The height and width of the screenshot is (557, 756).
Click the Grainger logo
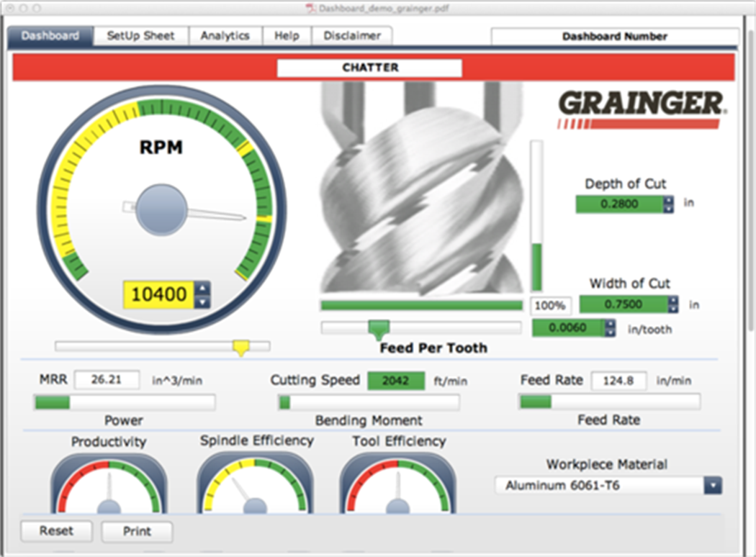click(642, 110)
